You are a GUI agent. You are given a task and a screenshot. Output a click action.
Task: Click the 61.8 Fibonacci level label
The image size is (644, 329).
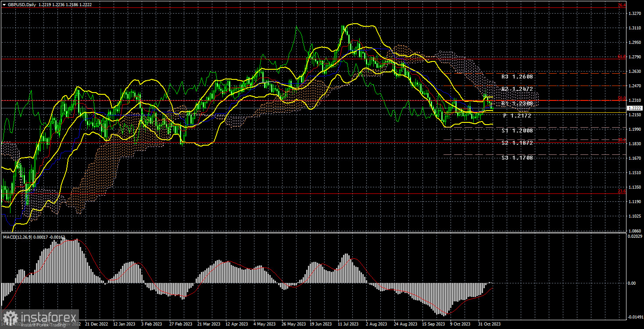click(x=622, y=57)
